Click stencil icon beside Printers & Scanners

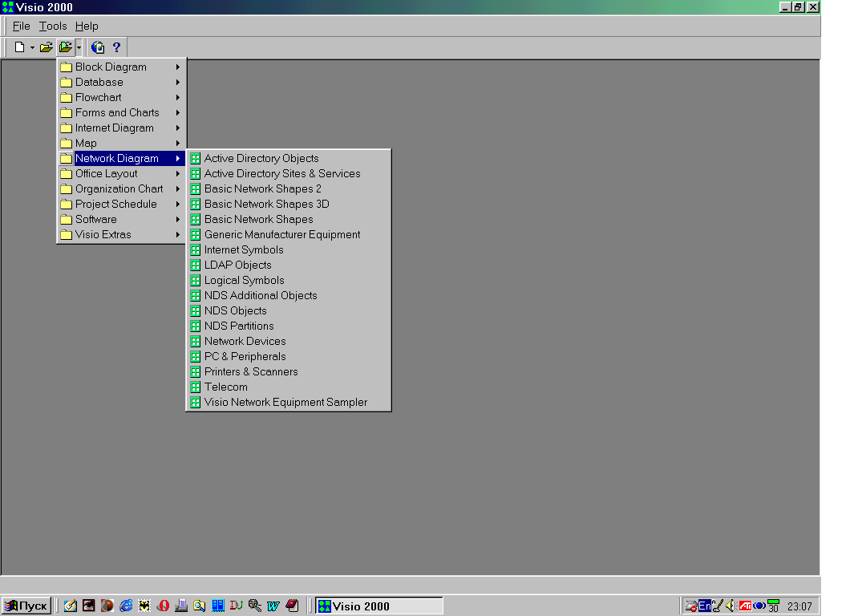(196, 372)
